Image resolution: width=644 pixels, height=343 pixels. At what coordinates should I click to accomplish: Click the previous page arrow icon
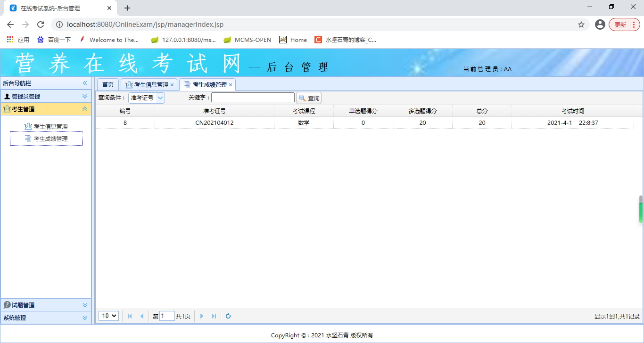pyautogui.click(x=142, y=316)
